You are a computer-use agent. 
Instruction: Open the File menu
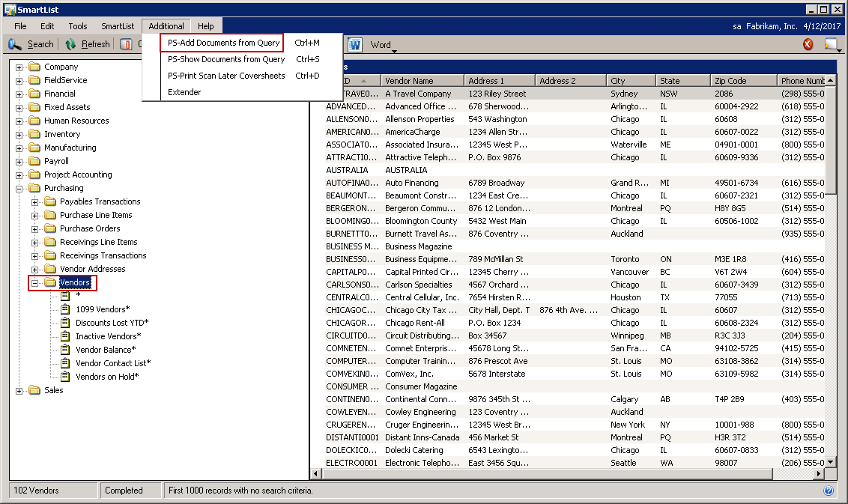(20, 26)
